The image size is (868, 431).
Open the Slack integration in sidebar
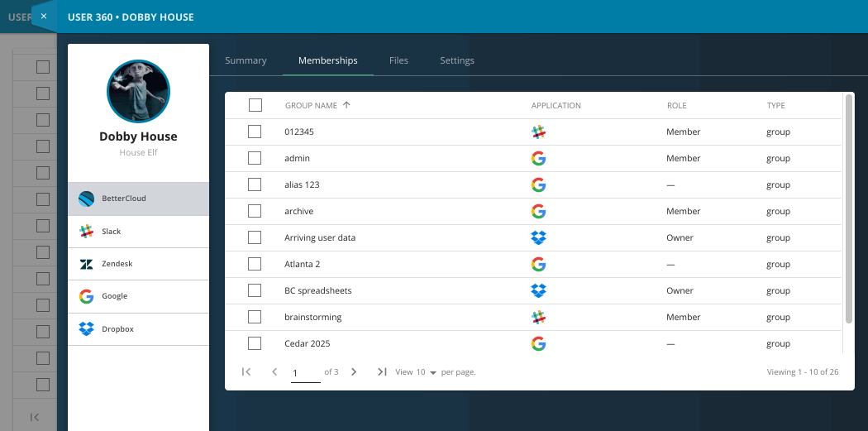pos(138,232)
